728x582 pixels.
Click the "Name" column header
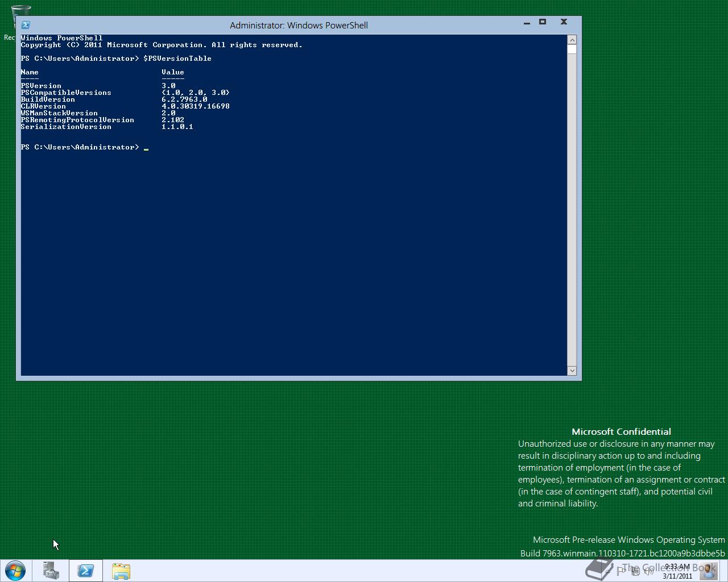tap(30, 72)
